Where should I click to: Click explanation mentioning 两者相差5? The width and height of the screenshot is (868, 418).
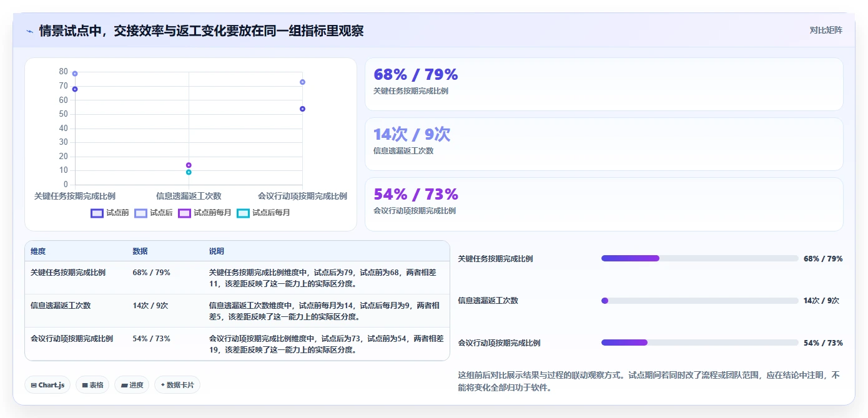[x=325, y=311]
